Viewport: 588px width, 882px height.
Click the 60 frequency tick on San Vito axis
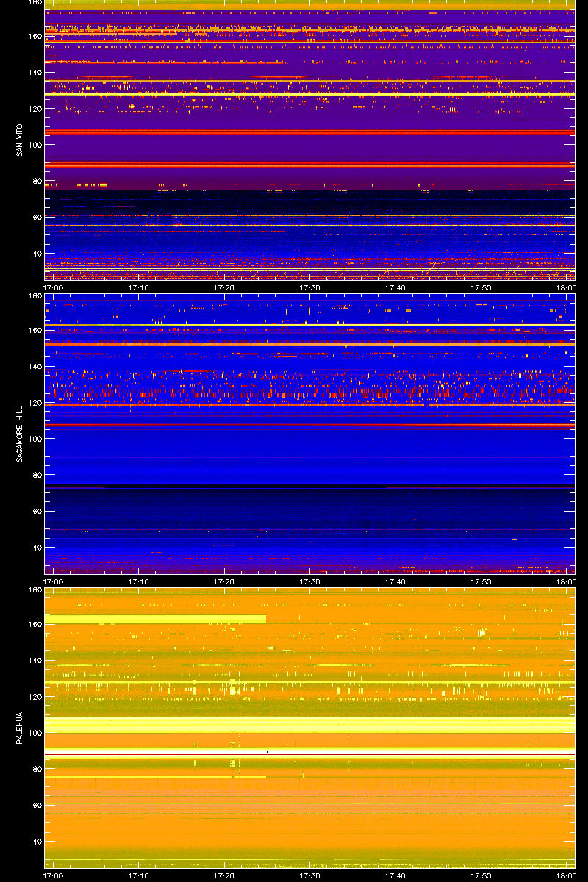tap(36, 217)
